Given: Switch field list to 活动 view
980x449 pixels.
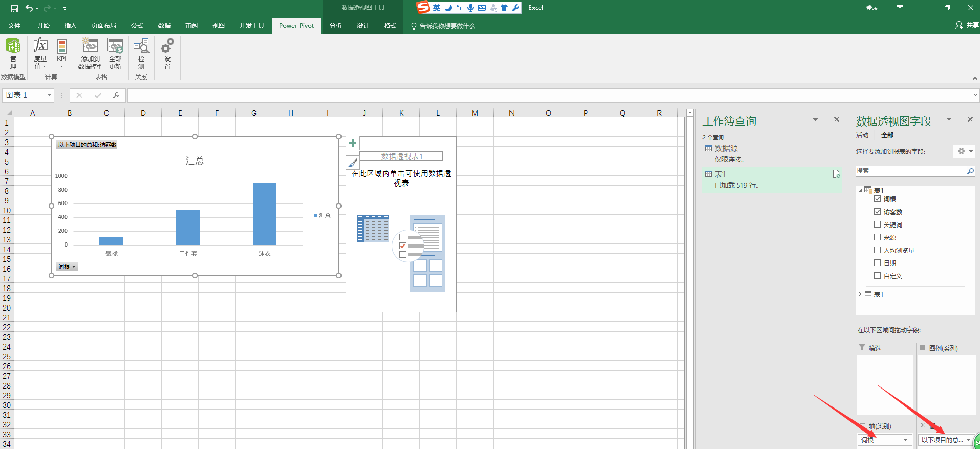Looking at the screenshot, I should (862, 135).
